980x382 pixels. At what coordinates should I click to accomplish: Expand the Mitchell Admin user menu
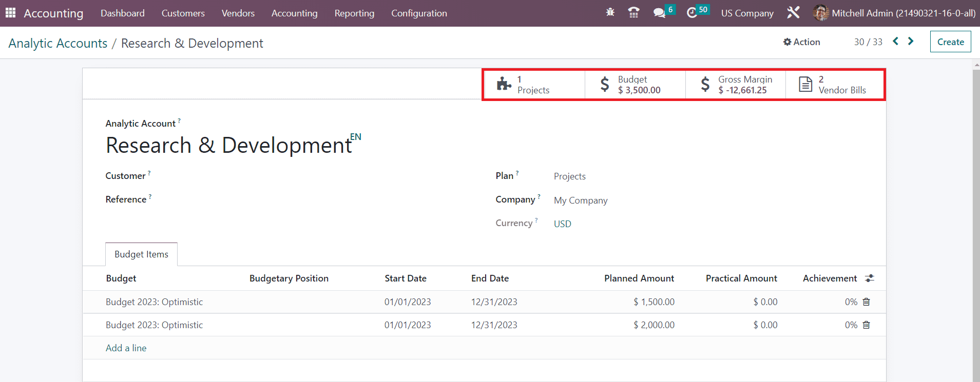pyautogui.click(x=894, y=13)
